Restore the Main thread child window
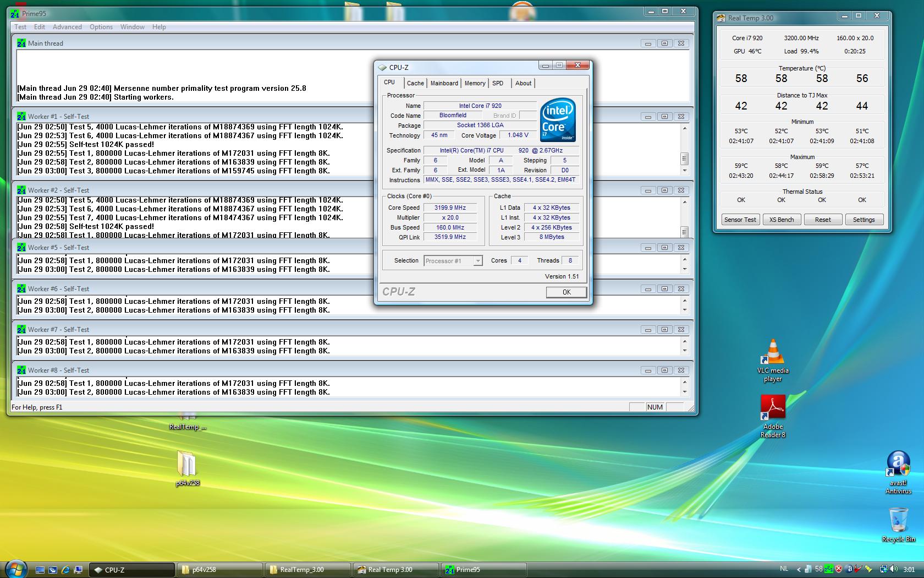The image size is (924, 578). click(664, 43)
